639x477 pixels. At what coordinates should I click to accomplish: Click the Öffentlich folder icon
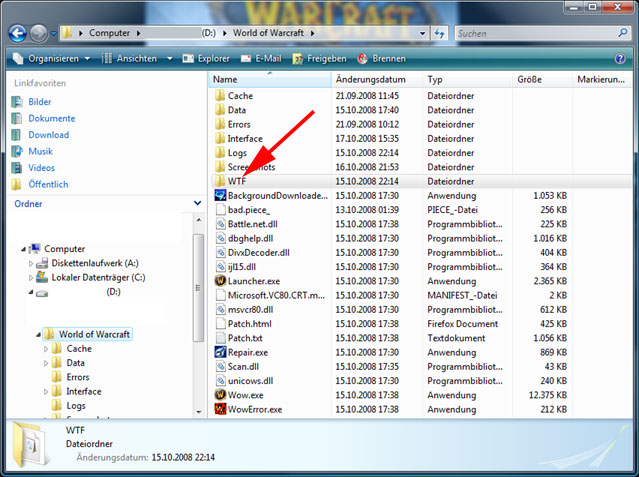point(17,184)
